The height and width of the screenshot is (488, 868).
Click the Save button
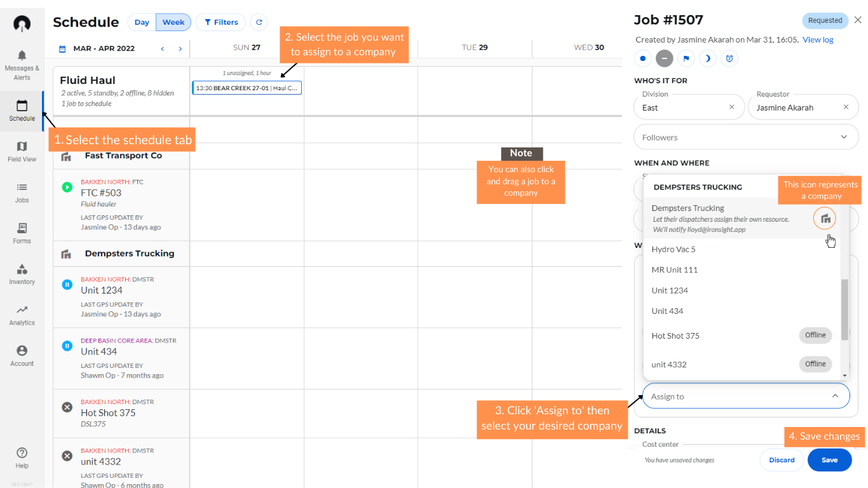(829, 460)
